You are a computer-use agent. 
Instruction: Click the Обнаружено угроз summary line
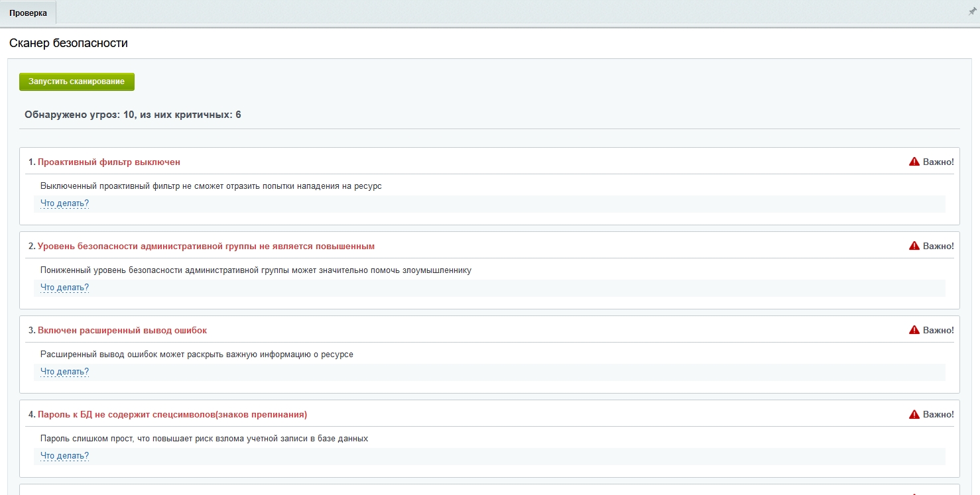(133, 115)
